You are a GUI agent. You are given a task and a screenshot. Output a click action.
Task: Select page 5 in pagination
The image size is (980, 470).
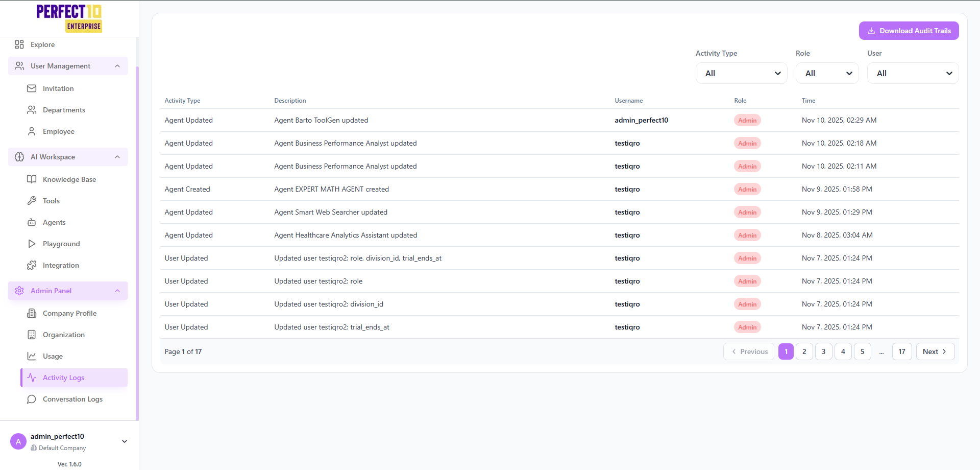[863, 351]
